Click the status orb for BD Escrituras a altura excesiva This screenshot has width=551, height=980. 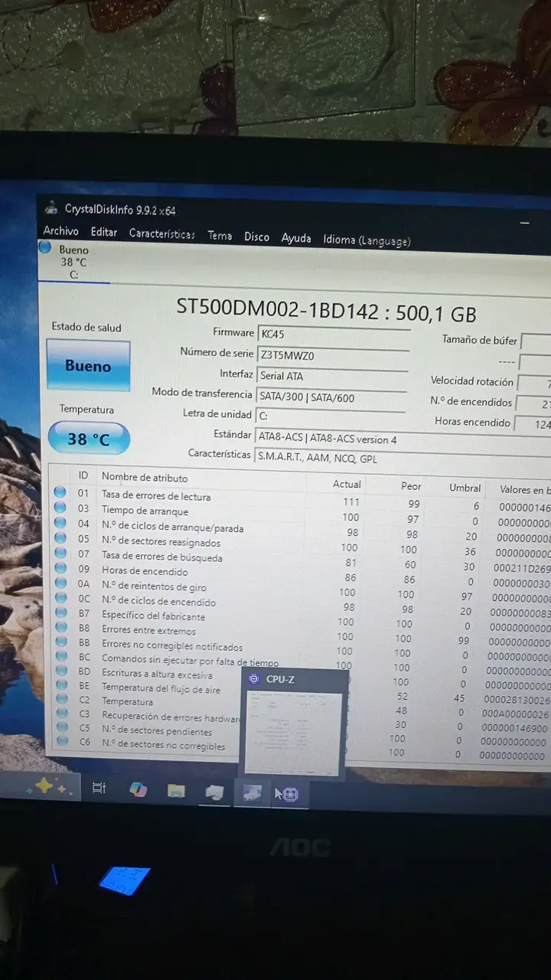pyautogui.click(x=61, y=671)
